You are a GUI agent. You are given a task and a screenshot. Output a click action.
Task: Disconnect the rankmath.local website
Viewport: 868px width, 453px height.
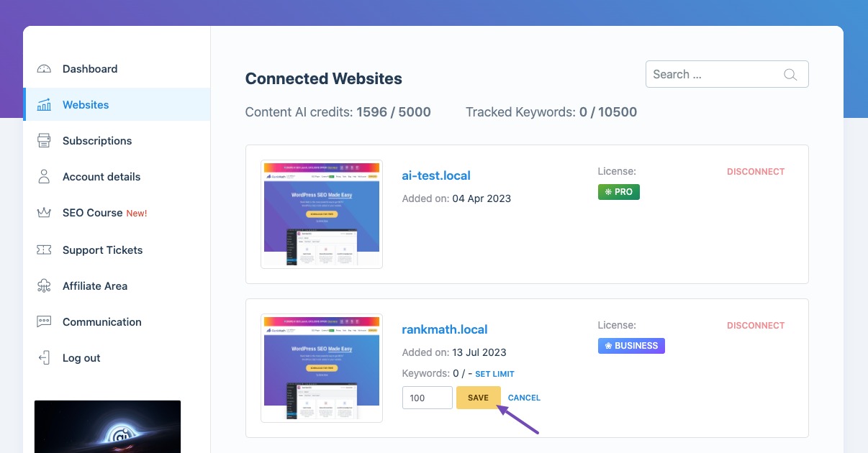tap(756, 326)
